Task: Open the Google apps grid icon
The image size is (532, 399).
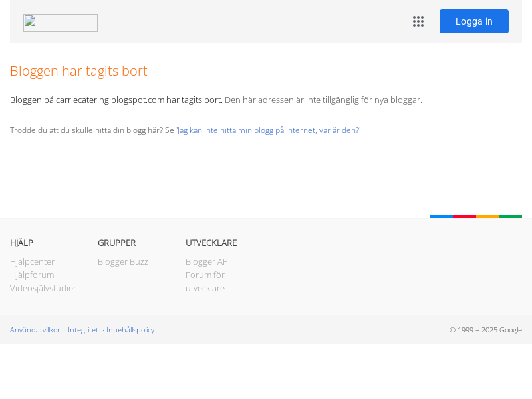Action: tap(418, 21)
